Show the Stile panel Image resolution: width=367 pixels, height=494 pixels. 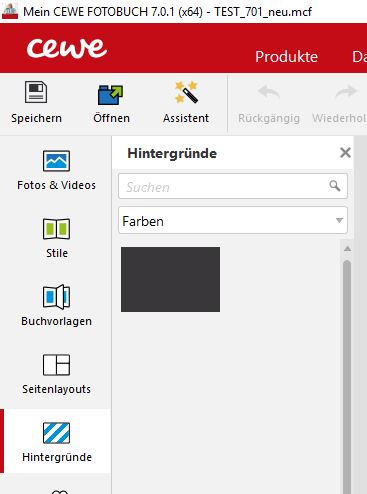pos(56,238)
